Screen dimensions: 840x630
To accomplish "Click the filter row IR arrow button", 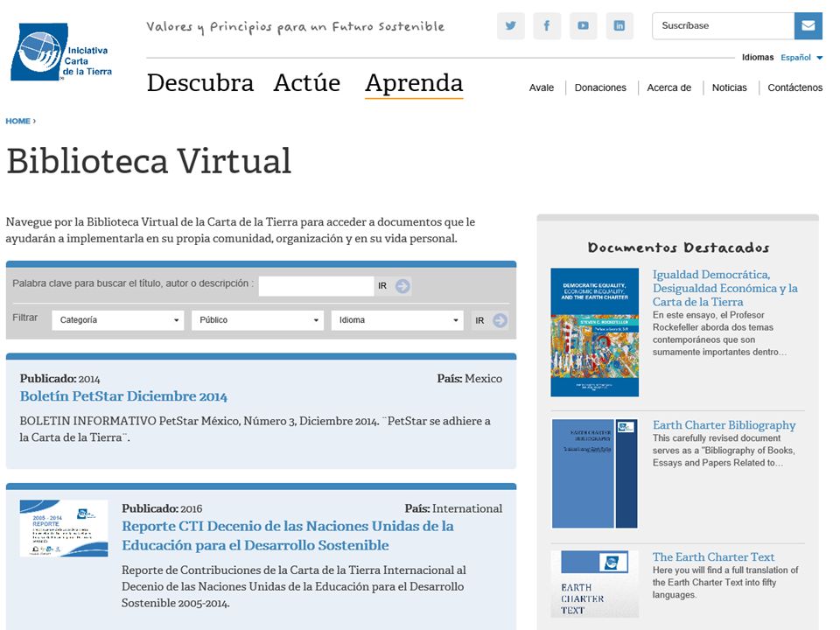I will [500, 320].
